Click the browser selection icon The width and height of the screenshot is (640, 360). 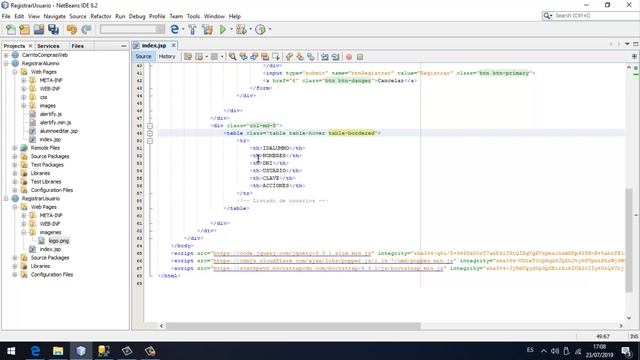(174, 29)
